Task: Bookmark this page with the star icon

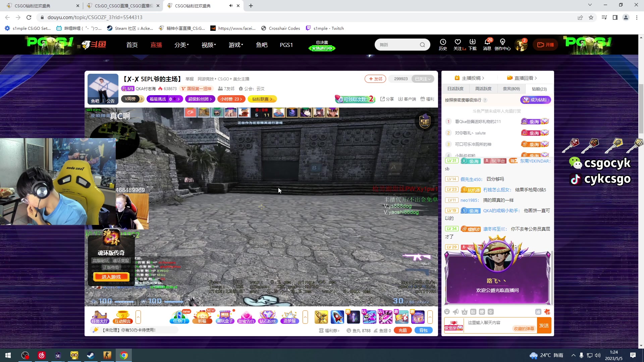Action: tap(591, 17)
